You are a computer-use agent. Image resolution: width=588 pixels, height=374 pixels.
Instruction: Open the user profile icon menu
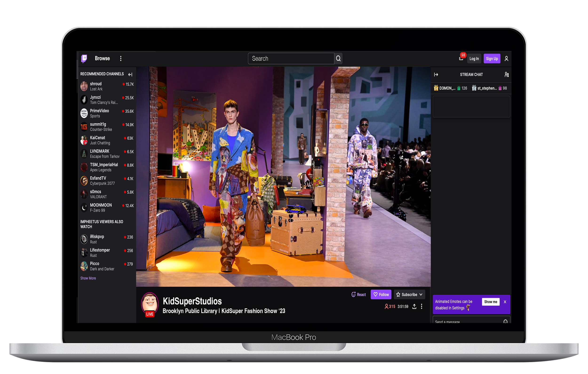506,59
